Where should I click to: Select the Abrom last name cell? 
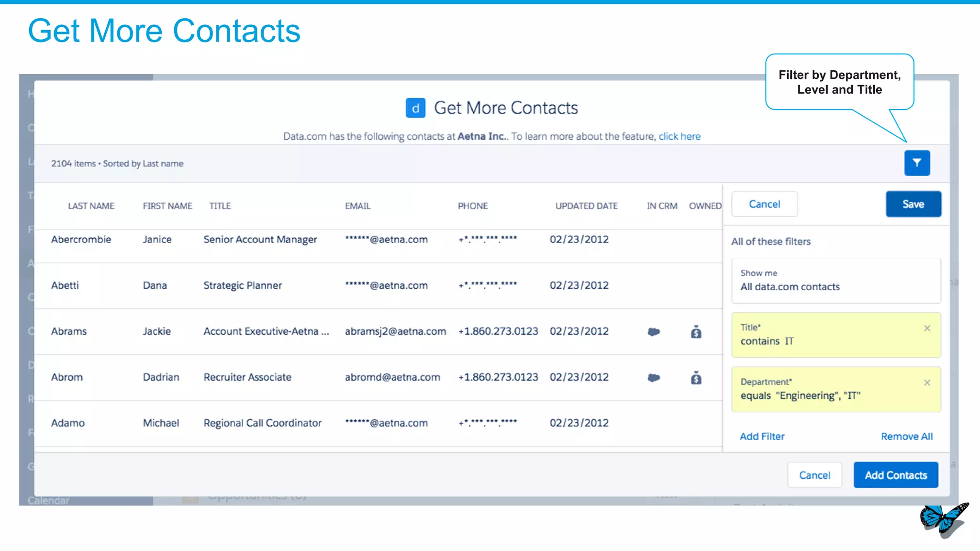(67, 377)
